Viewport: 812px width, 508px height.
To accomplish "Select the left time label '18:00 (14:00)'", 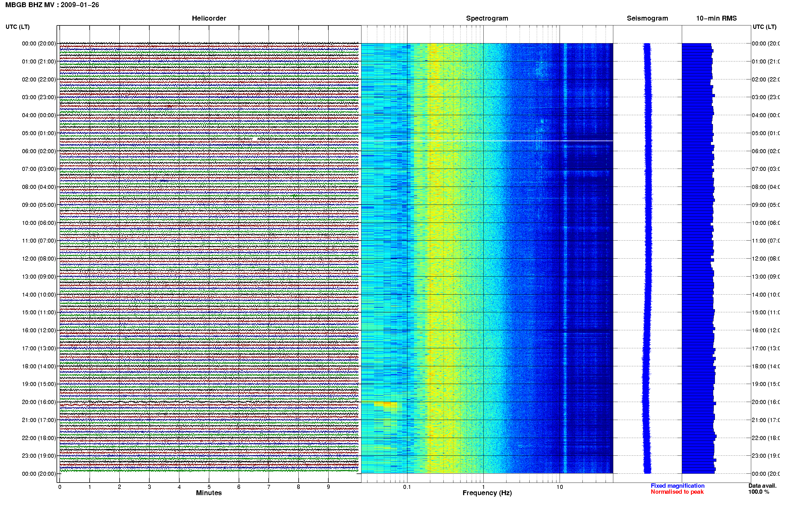I will 39,366.
